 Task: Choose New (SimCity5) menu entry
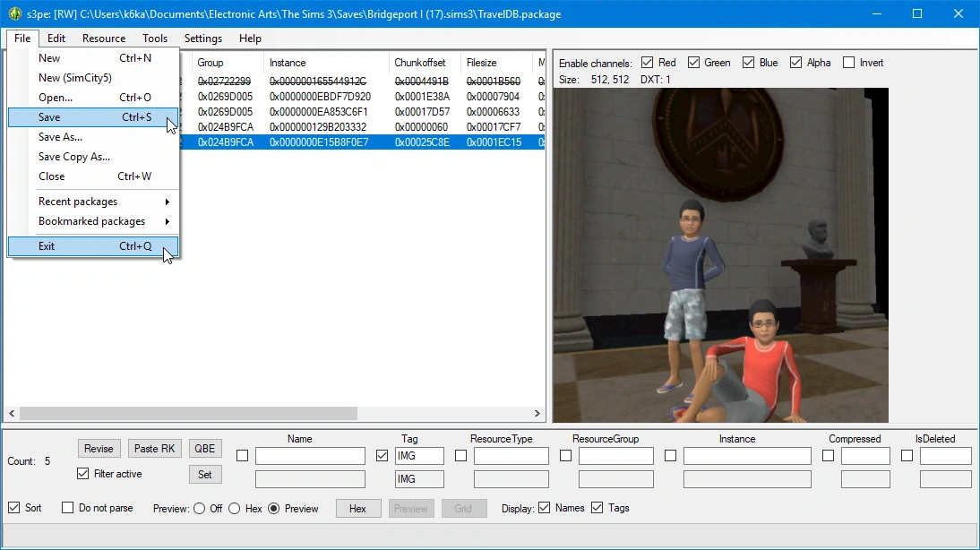[x=93, y=78]
